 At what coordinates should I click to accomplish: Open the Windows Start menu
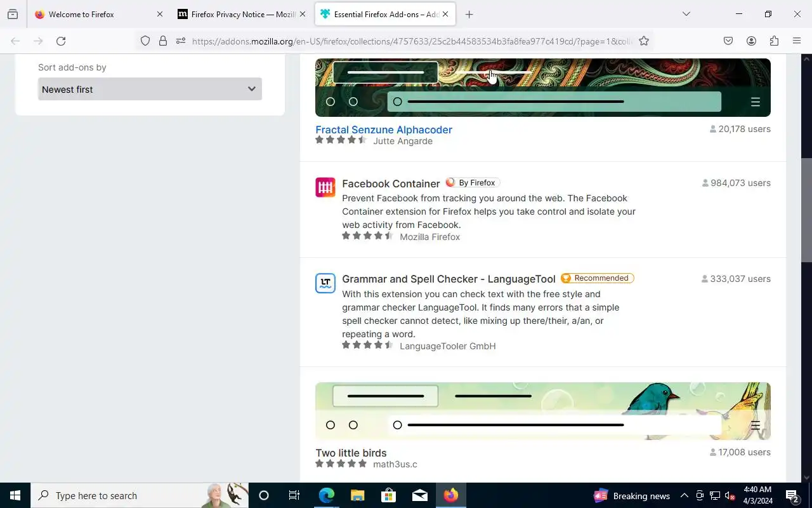tap(15, 495)
